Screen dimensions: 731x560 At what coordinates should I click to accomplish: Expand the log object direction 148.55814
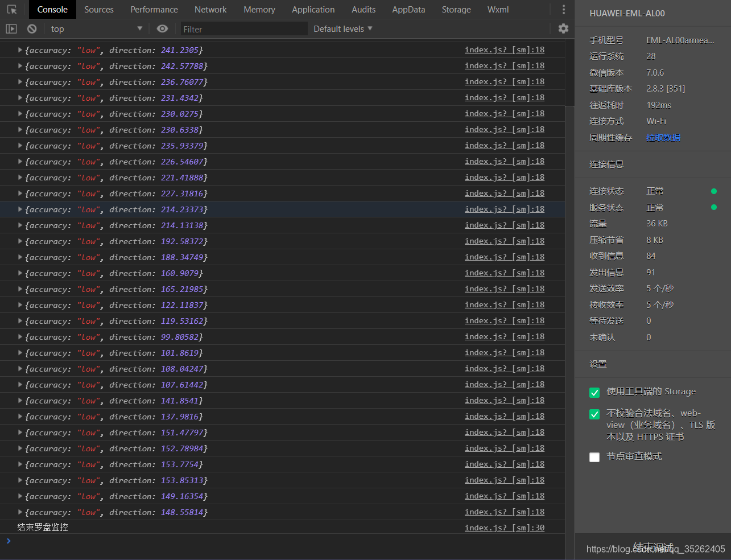20,512
